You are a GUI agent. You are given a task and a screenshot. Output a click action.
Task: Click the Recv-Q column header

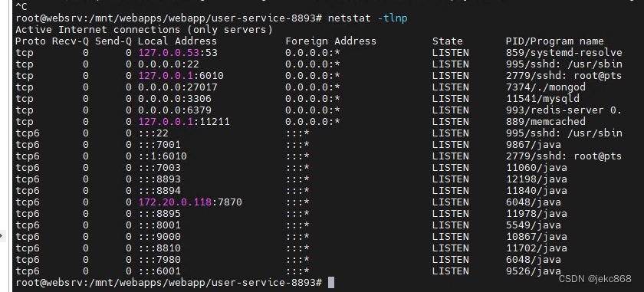[71, 41]
